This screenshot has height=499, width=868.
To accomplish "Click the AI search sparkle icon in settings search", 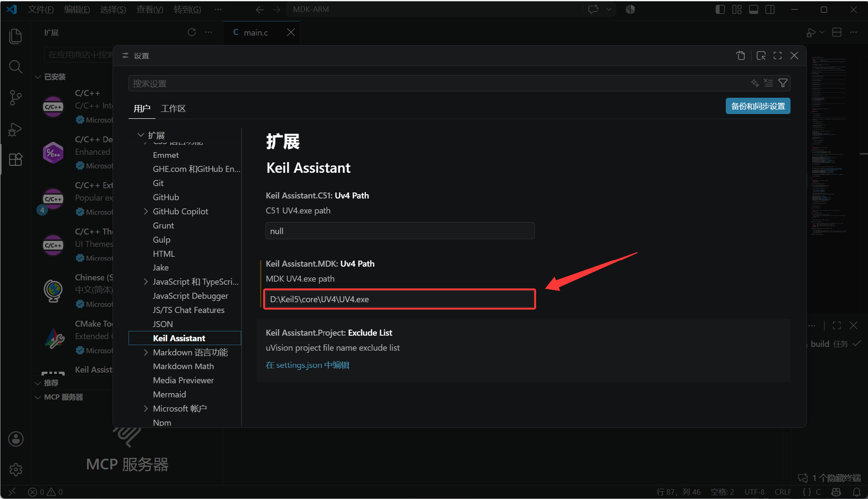I will coord(755,83).
